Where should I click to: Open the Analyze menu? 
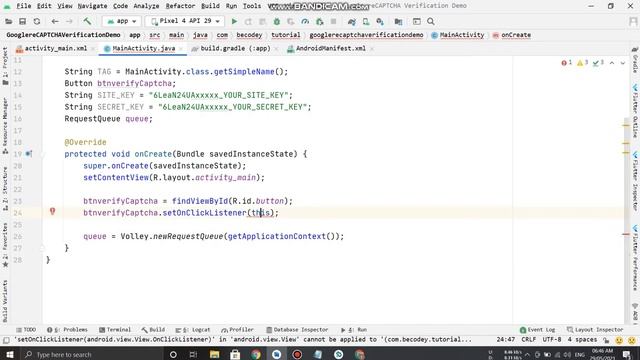146,6
